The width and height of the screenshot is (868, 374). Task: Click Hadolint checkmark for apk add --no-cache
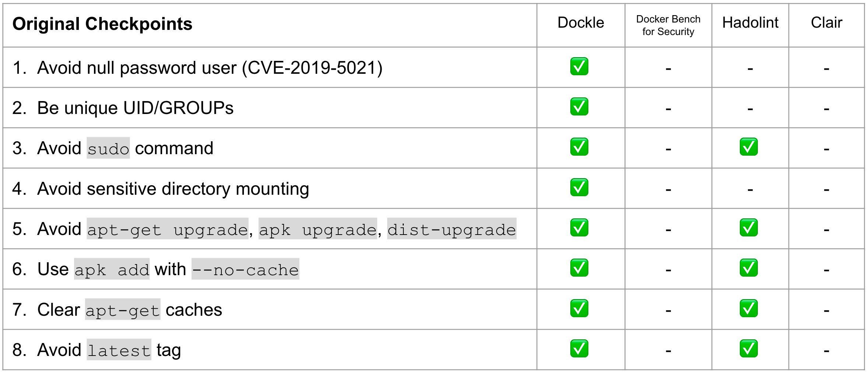[x=749, y=268]
